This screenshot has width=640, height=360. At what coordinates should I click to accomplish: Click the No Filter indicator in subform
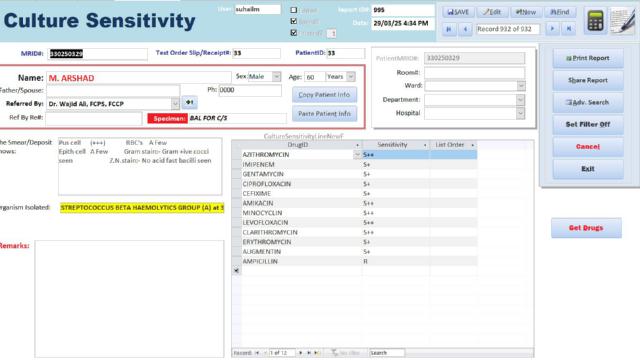pos(345,353)
